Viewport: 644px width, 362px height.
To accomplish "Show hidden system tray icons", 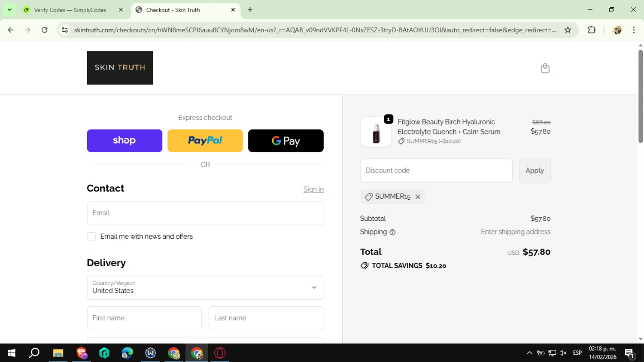I will [x=529, y=353].
